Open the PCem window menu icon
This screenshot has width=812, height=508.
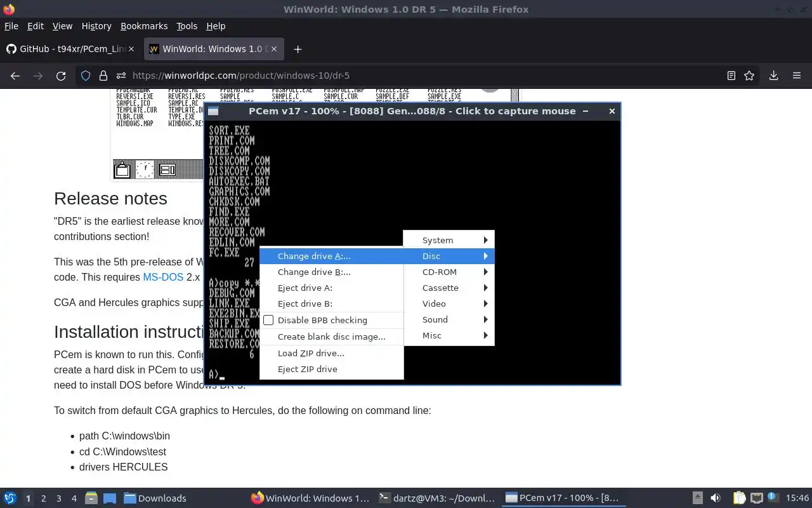213,111
